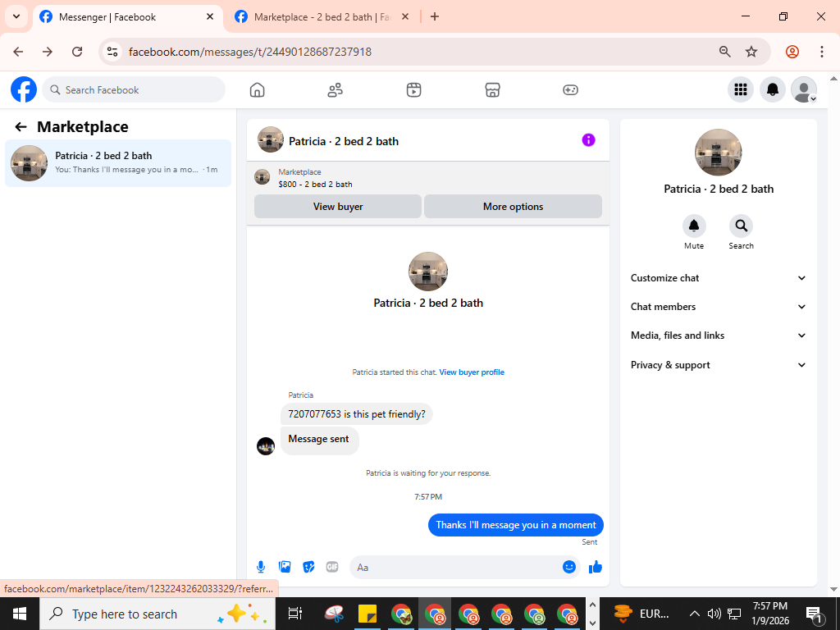The height and width of the screenshot is (630, 840).
Task: Go back in browser history
Action: (x=18, y=52)
